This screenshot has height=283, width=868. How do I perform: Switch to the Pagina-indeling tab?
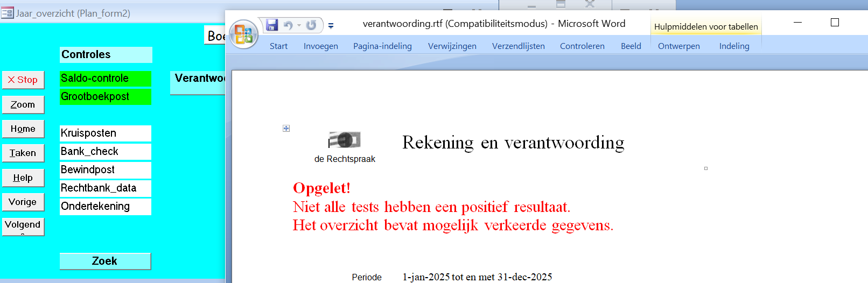pos(382,46)
